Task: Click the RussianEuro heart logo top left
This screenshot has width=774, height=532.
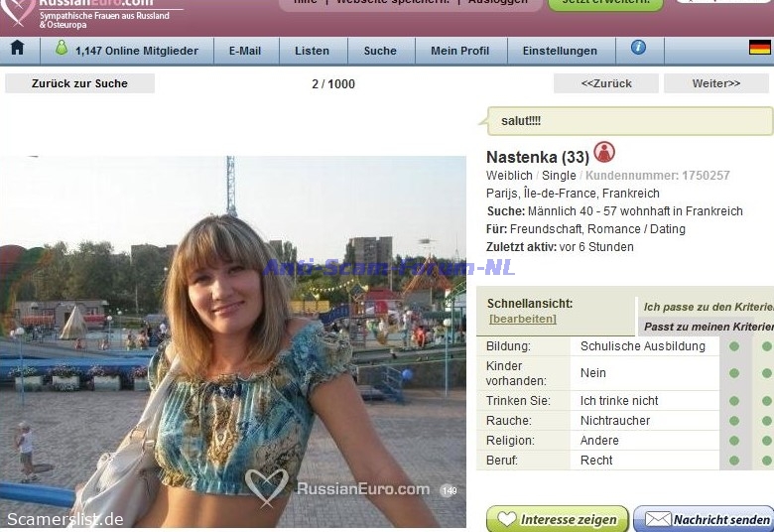Action: pos(17,11)
